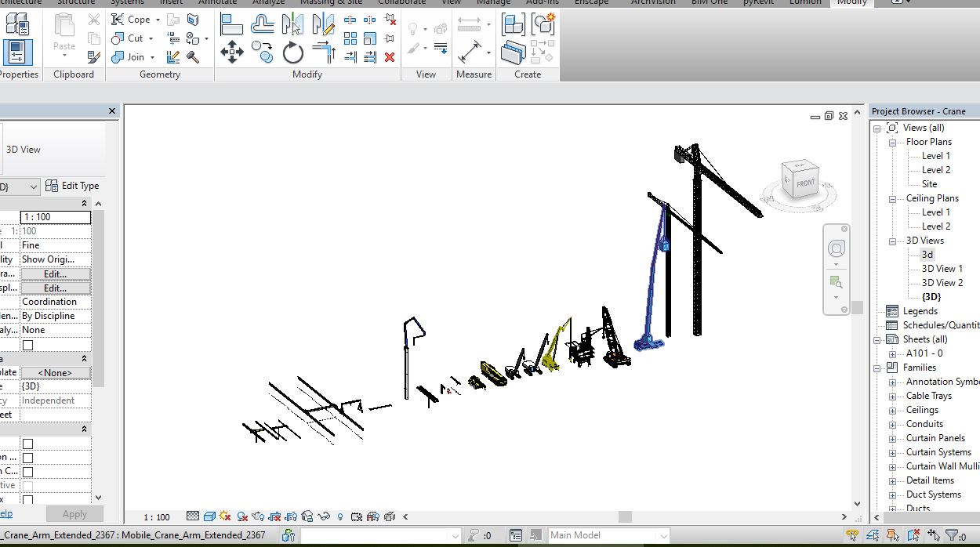980x547 pixels.
Task: Select the Align tool
Action: tap(231, 25)
